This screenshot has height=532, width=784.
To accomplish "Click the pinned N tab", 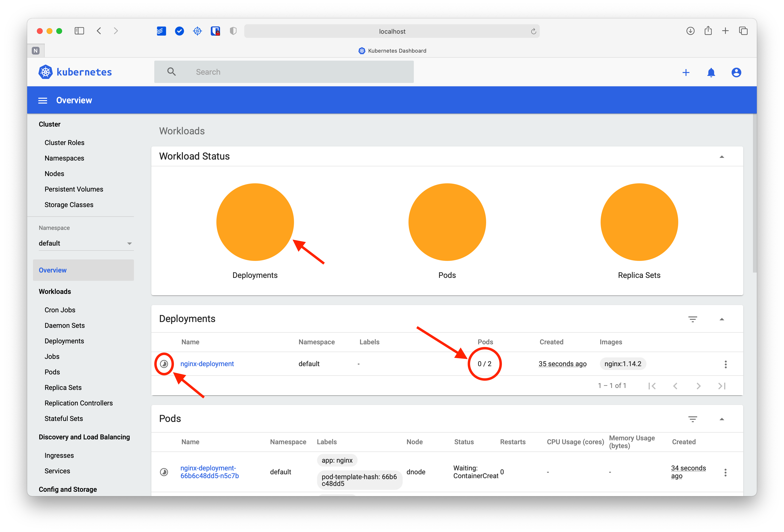I will point(35,51).
